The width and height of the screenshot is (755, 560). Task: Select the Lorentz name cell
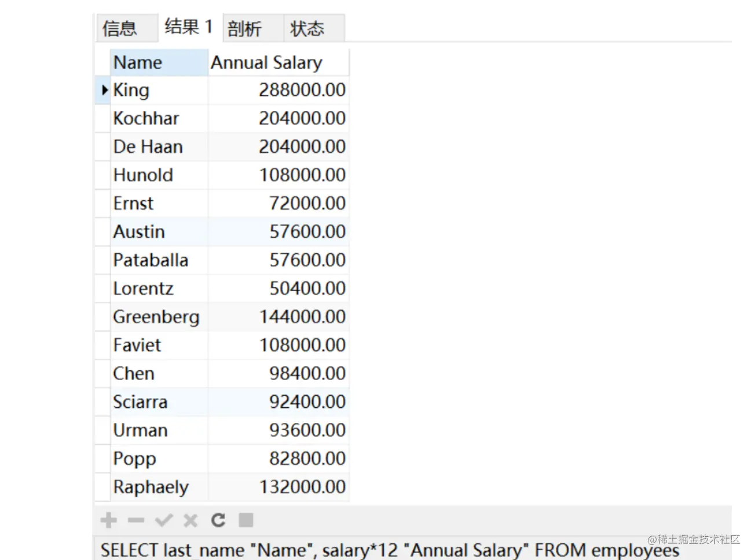[159, 289]
